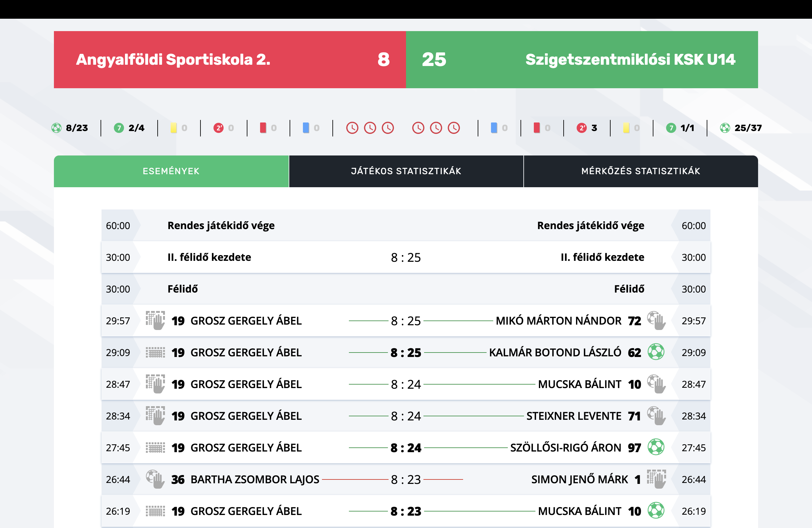Click the home team blue card icon
The image size is (812, 528).
(306, 128)
